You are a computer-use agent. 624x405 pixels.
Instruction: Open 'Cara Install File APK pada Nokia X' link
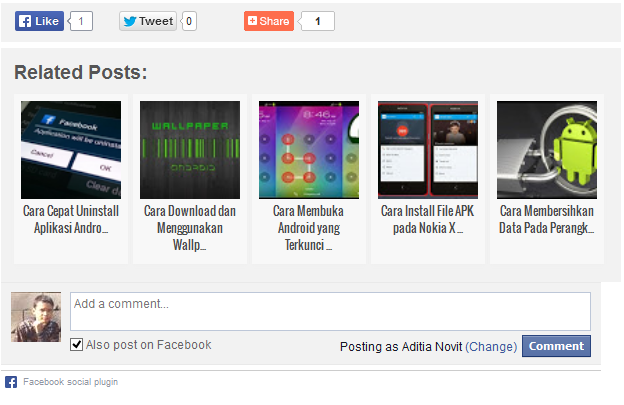click(x=428, y=219)
